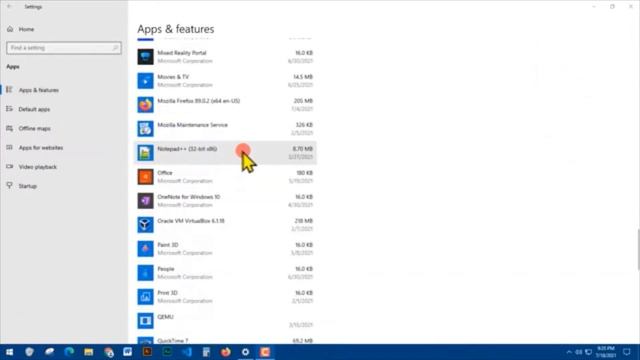Click the 8.70 MB size of Notepad++

tap(302, 149)
